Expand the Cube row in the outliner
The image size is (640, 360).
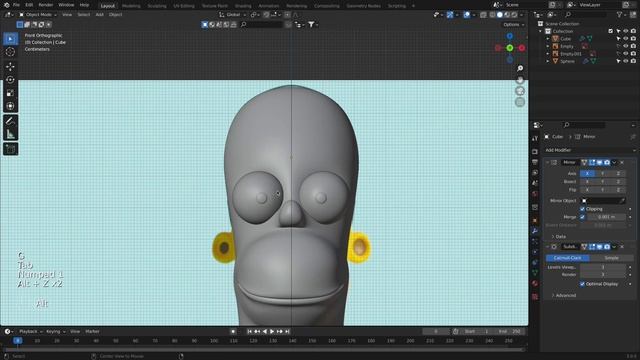click(548, 39)
